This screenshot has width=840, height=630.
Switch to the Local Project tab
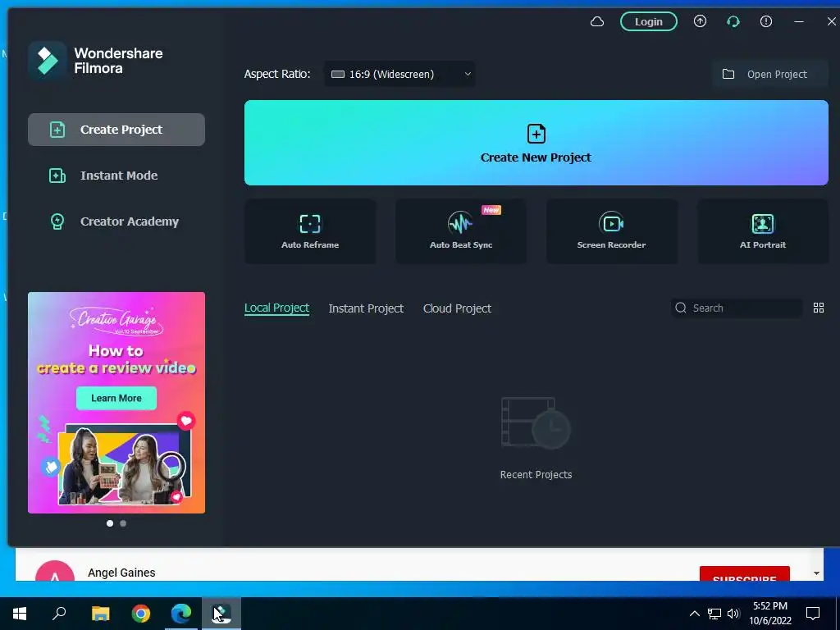click(x=276, y=308)
